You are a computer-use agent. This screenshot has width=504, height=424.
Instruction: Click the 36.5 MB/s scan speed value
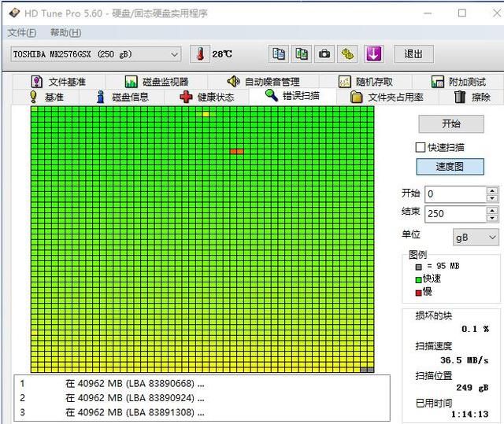464,360
